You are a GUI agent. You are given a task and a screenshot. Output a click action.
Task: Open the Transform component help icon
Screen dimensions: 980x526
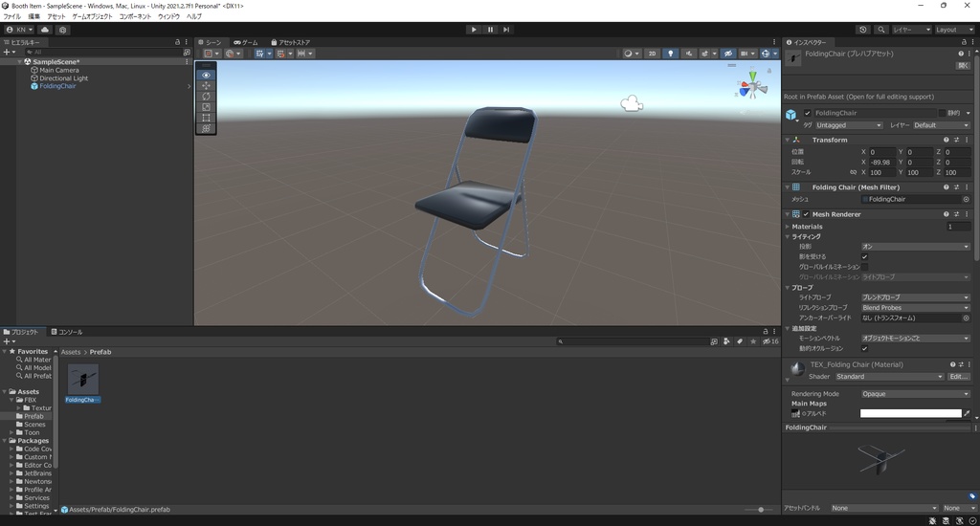pyautogui.click(x=946, y=140)
